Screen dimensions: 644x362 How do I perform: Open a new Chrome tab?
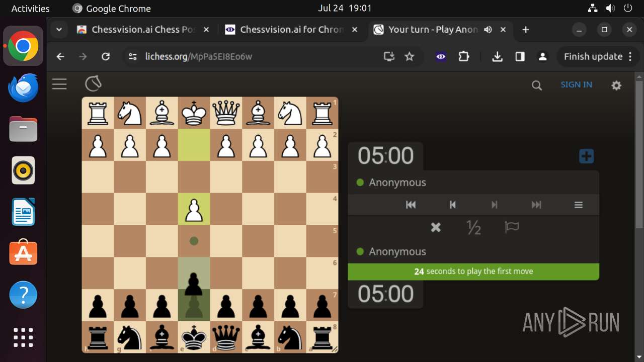coord(526,30)
